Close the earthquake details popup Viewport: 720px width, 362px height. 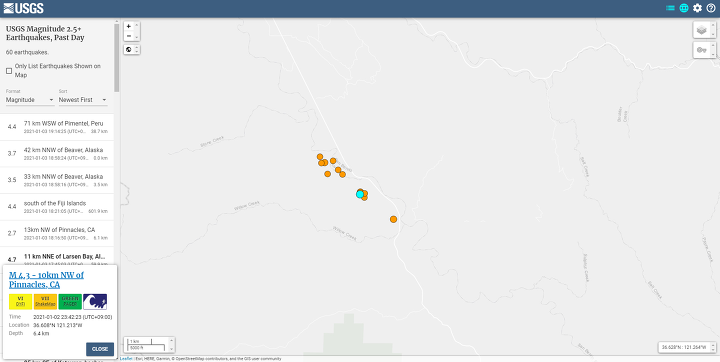(x=100, y=349)
